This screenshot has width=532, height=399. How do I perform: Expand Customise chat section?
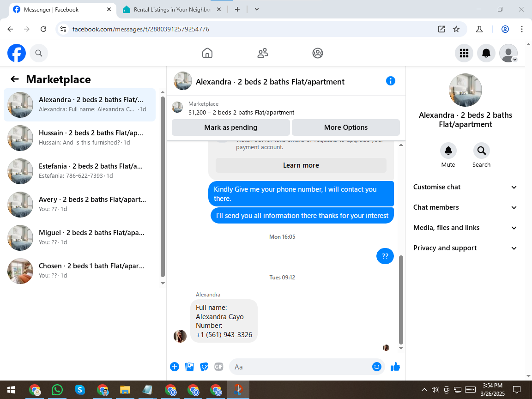[465, 187]
